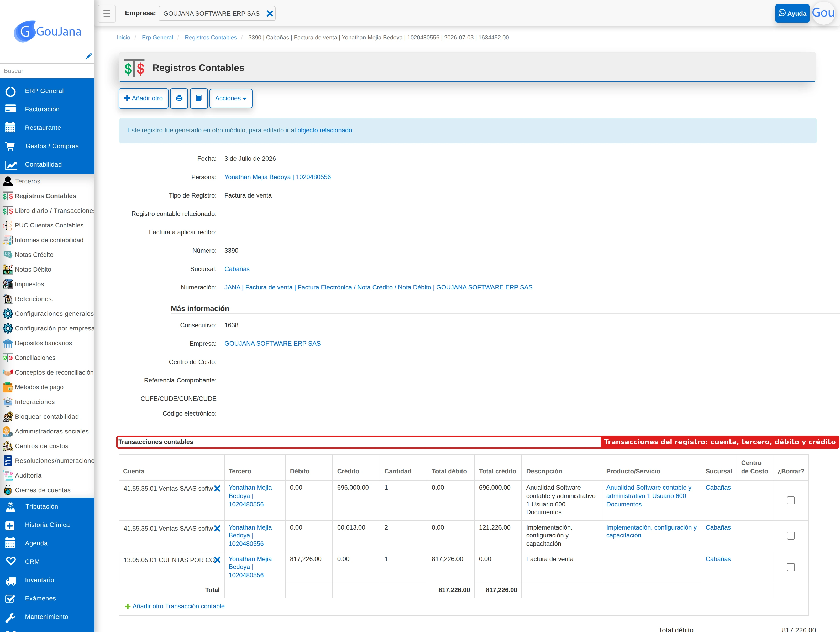Toggle the hamburger sidebar menu button

(x=107, y=14)
